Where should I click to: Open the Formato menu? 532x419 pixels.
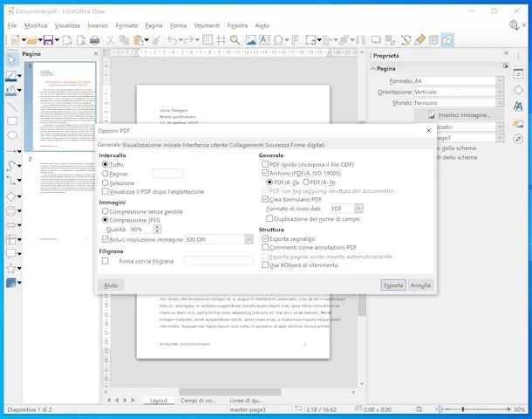[126, 25]
